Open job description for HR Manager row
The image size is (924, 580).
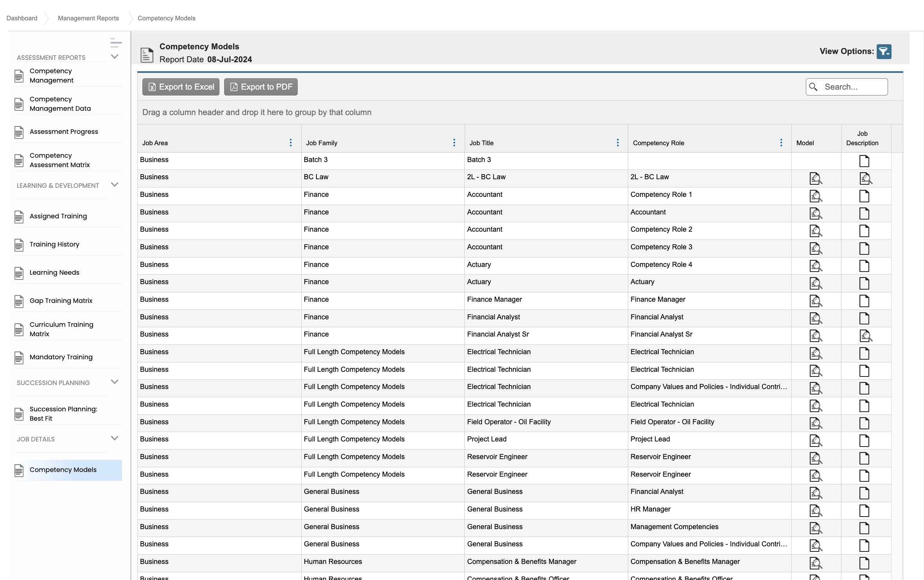click(x=864, y=511)
